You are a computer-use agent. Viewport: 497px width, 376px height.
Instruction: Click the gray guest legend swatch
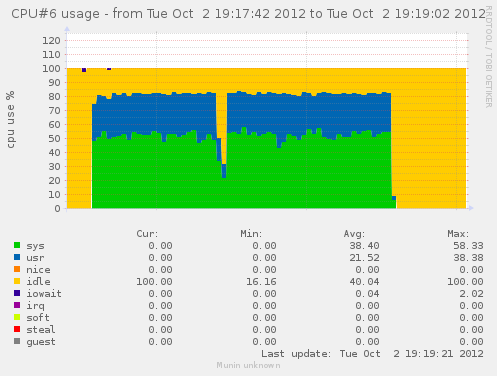17,341
